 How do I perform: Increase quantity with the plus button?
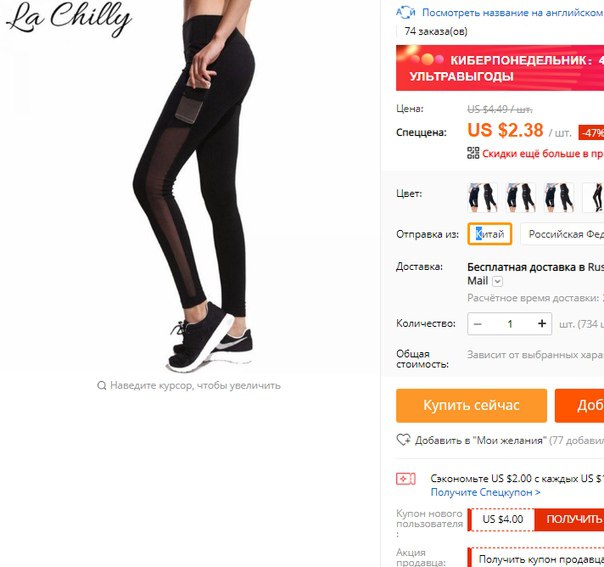542,324
